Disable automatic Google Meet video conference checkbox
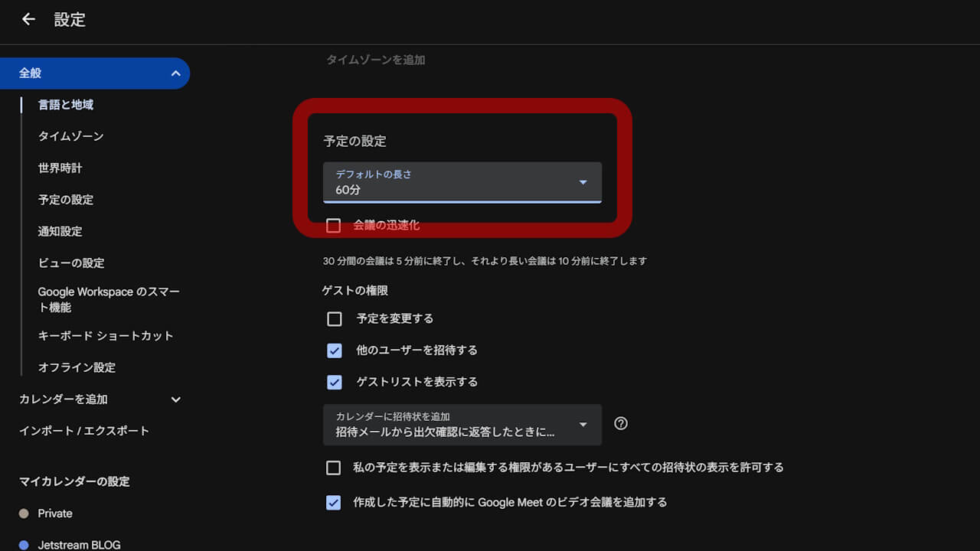 [333, 503]
